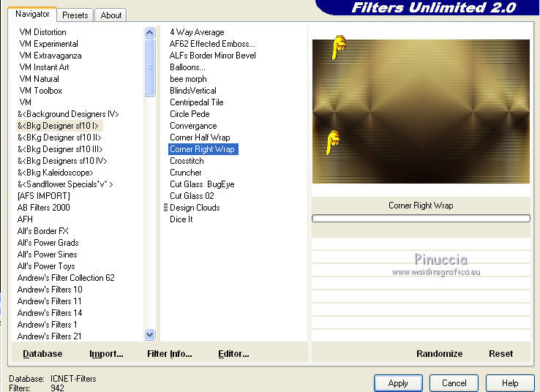Select VM Toolbox category
The image size is (540, 392).
coord(41,91)
